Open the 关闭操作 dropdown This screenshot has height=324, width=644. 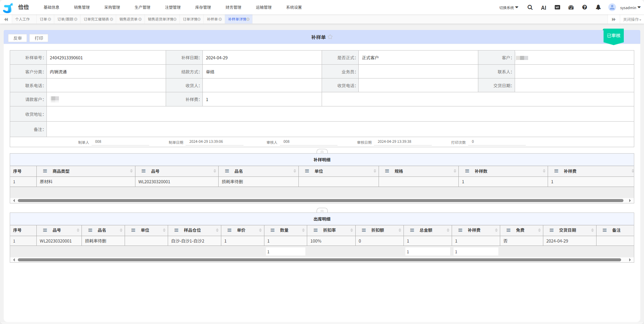click(x=632, y=20)
